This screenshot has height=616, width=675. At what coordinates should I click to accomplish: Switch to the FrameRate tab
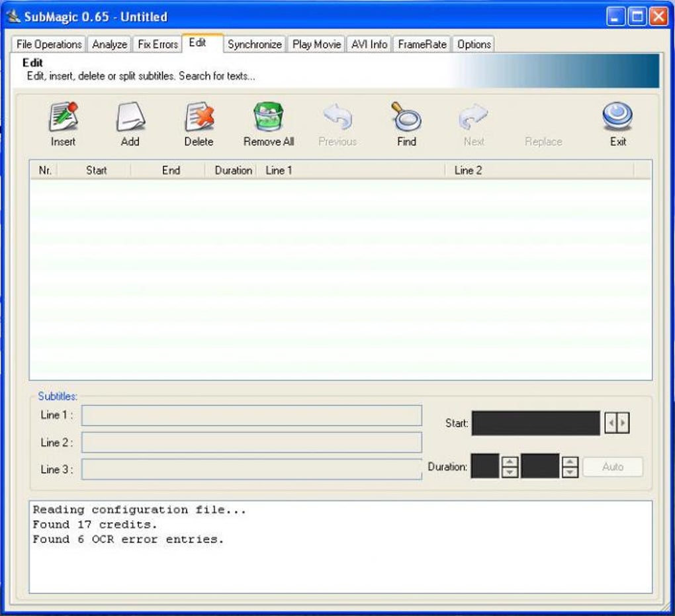(422, 44)
